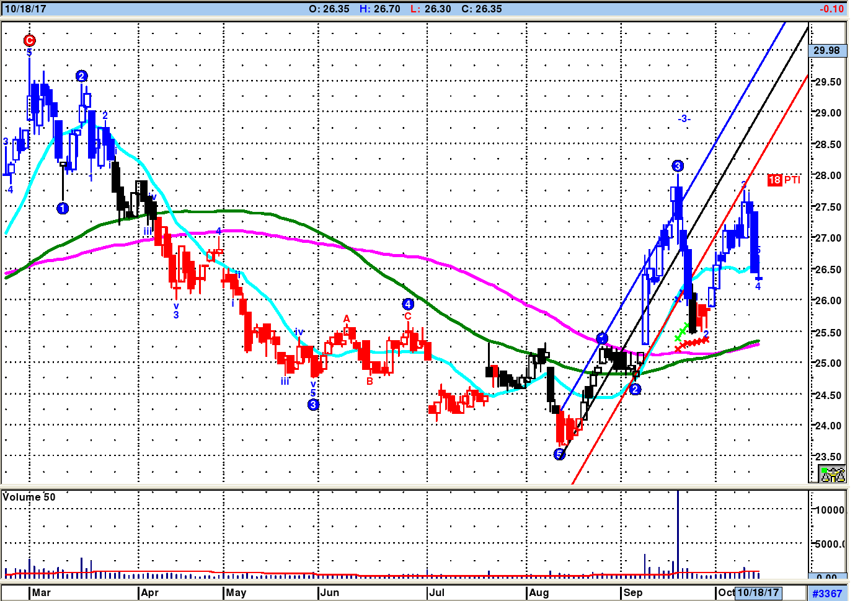Select the circled 5 wave marker at the August low

coord(559,454)
